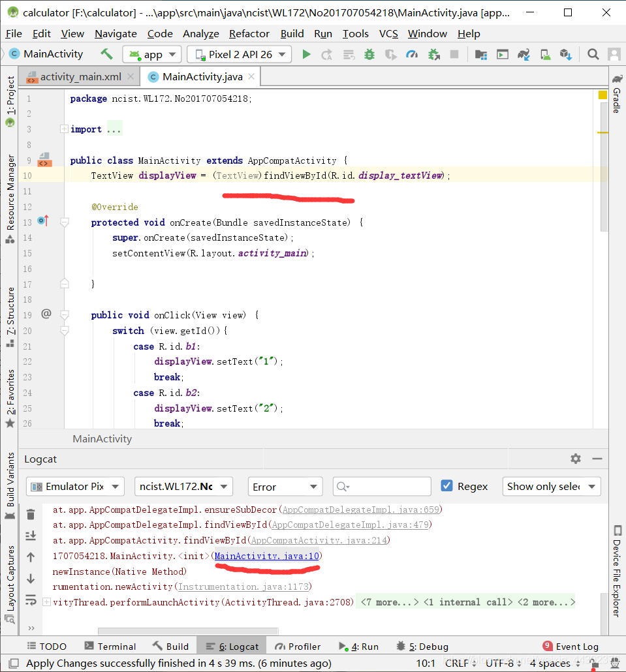Viewport: 626px width, 672px height.
Task: Collapse the onCreate method via gutter arrow
Action: click(63, 222)
